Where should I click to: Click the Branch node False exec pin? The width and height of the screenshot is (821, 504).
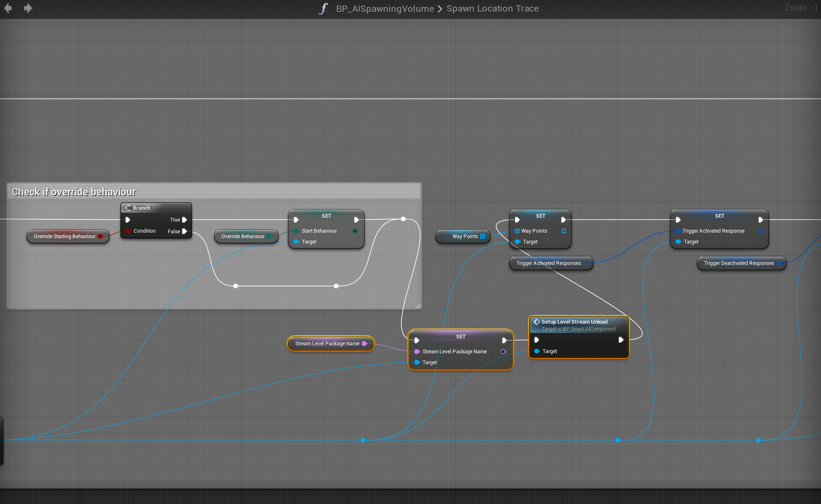184,231
